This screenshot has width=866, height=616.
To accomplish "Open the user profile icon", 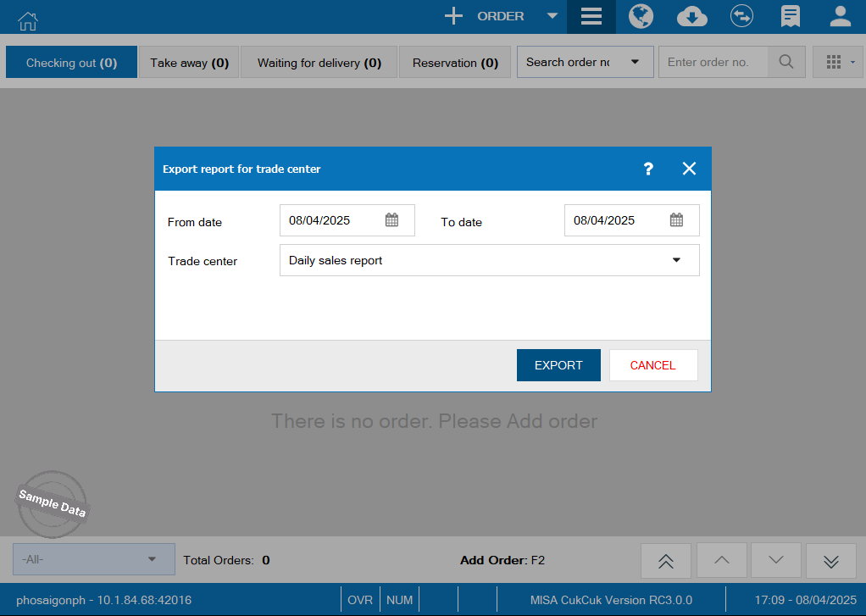I will (x=840, y=17).
